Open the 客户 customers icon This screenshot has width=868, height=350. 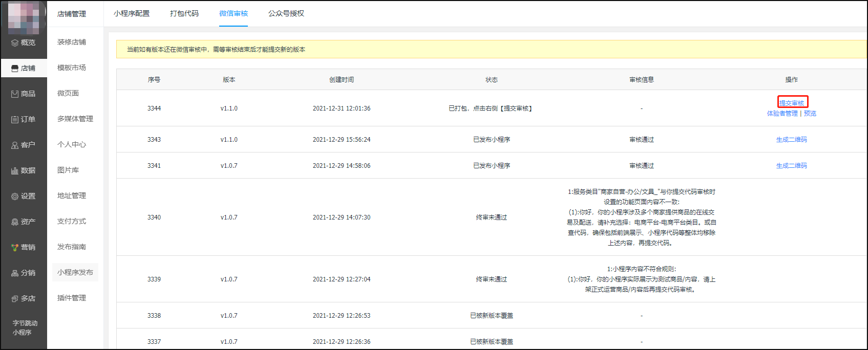pos(15,145)
